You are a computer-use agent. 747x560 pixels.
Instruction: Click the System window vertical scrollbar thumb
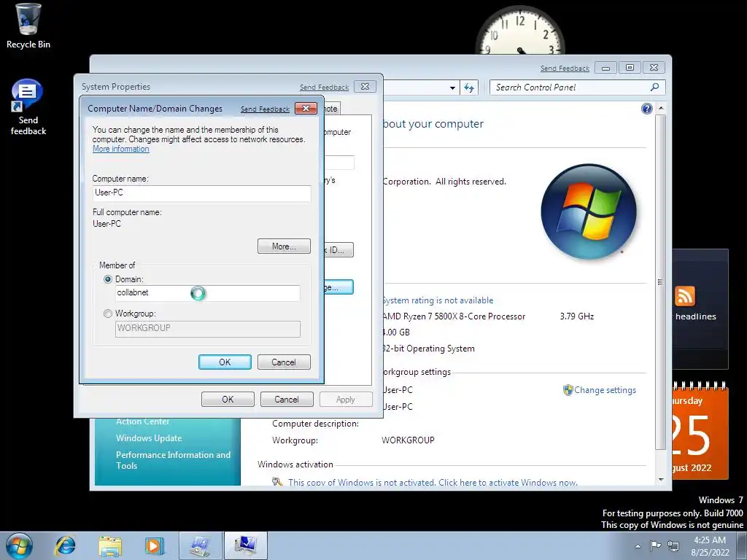point(661,282)
